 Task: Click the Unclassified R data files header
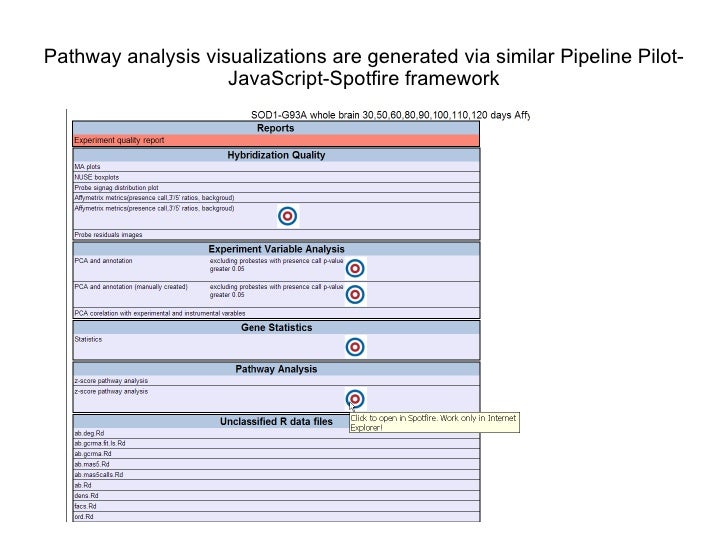coord(276,422)
